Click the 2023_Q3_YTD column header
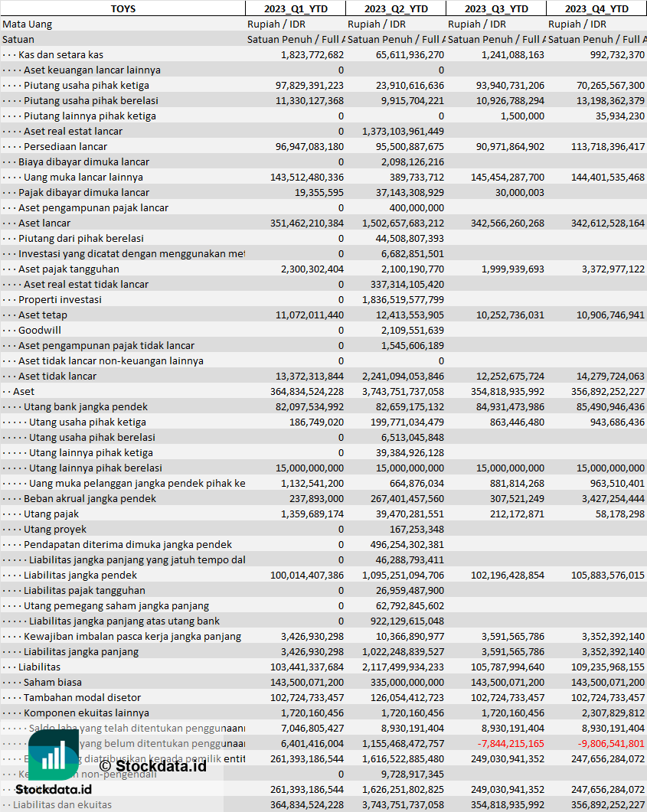This screenshot has height=812, width=647. click(x=496, y=9)
